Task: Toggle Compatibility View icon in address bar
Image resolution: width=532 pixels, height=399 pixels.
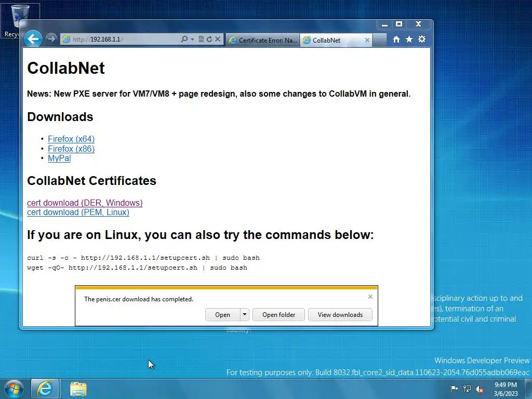Action: click(201, 39)
